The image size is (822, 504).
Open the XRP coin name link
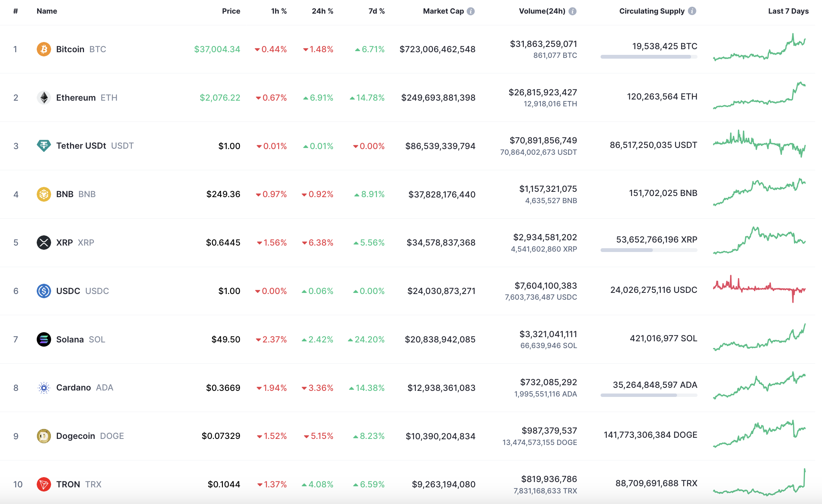tap(65, 243)
